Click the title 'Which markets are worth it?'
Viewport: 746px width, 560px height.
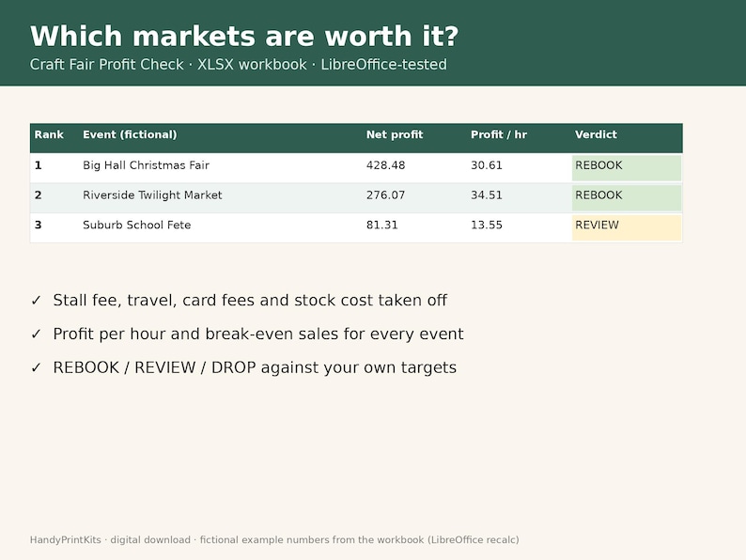click(244, 37)
